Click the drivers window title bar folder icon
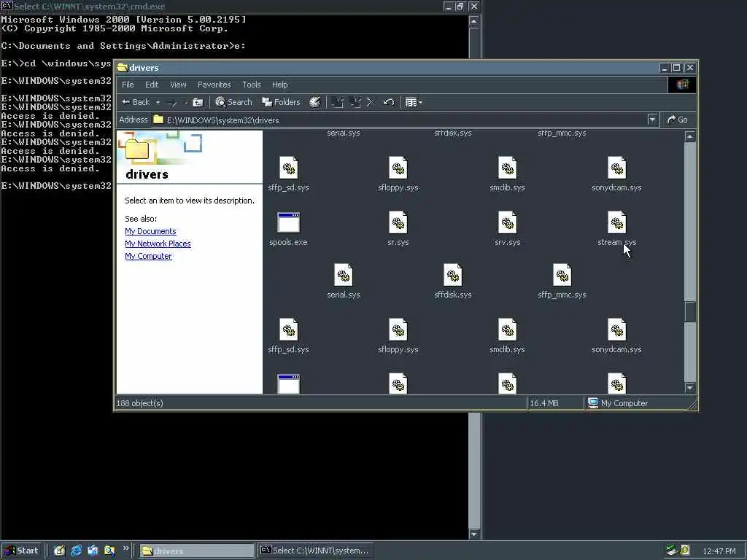This screenshot has height=560, width=747. point(123,68)
